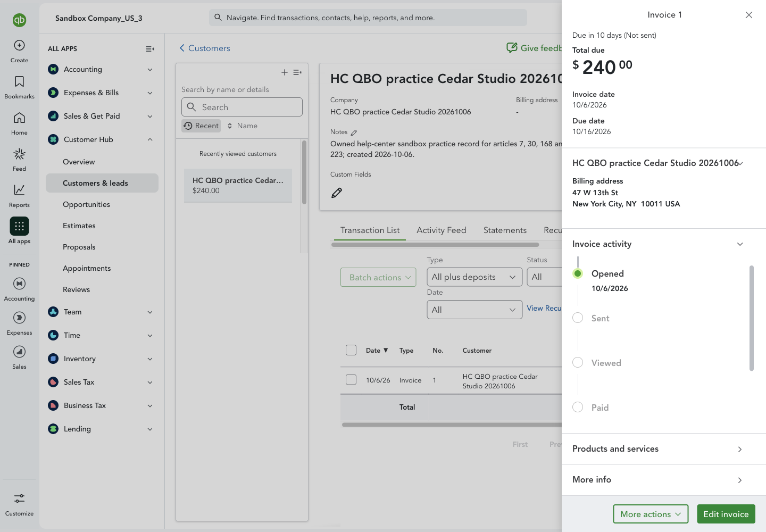Open the Customize sliders icon
Screen dimensions: 766x532
(x=19, y=498)
